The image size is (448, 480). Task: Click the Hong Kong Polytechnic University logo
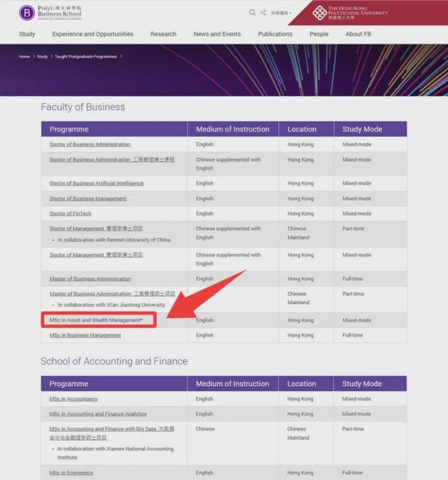coord(350,12)
